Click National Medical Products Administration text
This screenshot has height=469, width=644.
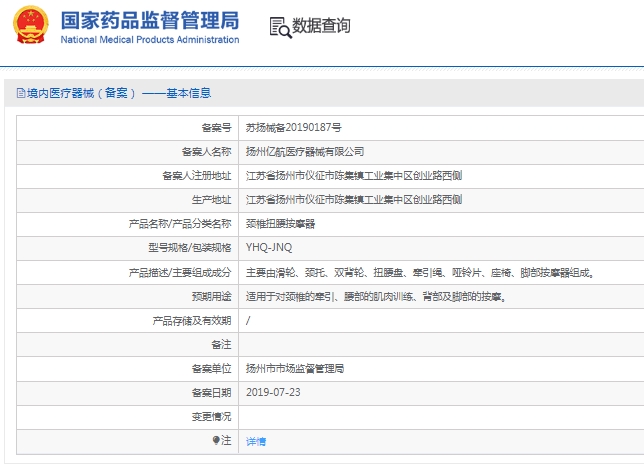pos(150,39)
